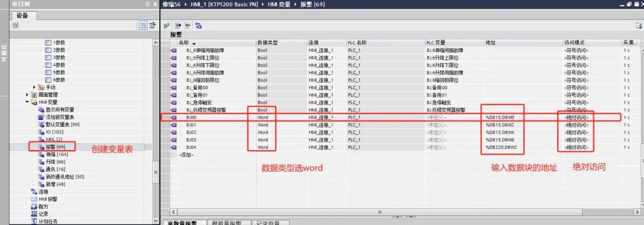
Task: Click the table horizontal scrollbar left arrow
Action: tap(174, 213)
